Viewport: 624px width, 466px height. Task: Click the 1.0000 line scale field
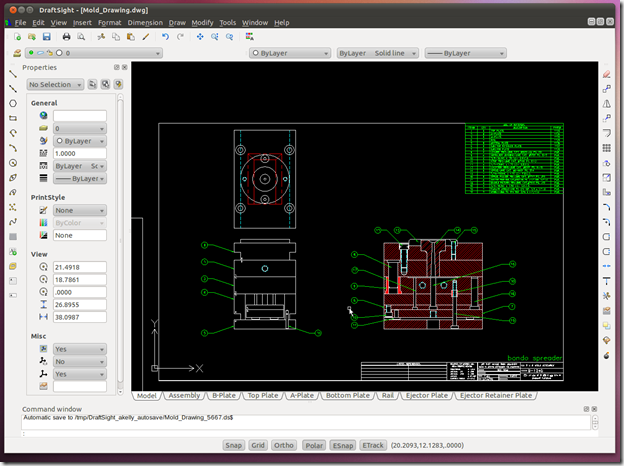(x=80, y=153)
